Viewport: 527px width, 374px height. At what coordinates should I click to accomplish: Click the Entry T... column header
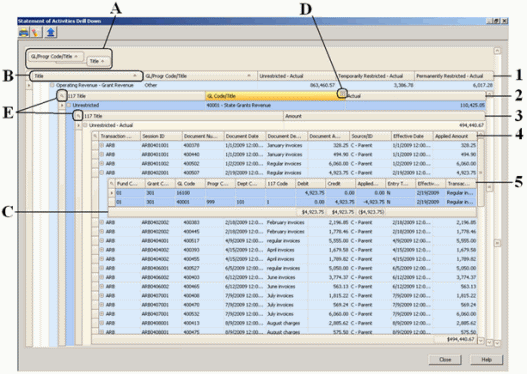click(x=400, y=184)
